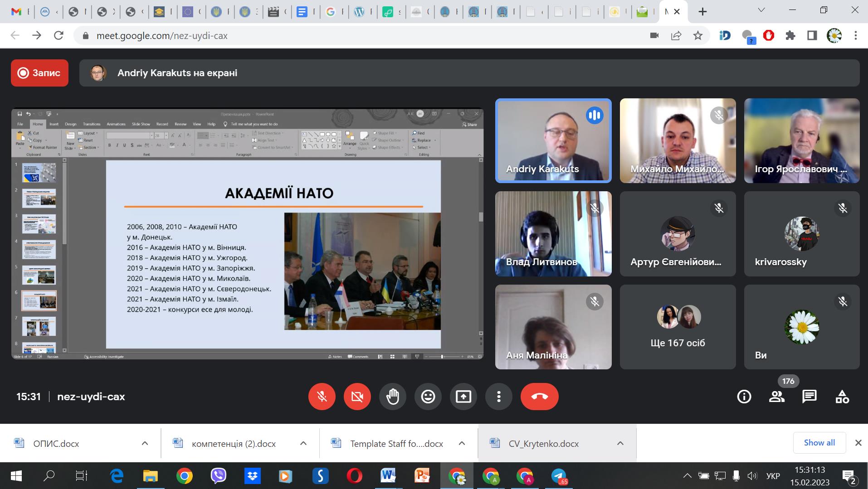Launch Microsoft Edge from taskbar
This screenshot has height=489, width=868.
pyautogui.click(x=117, y=476)
